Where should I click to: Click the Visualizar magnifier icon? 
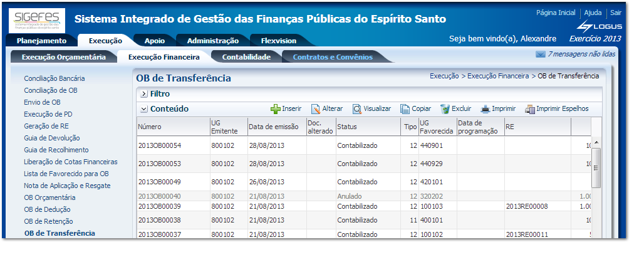pos(356,109)
